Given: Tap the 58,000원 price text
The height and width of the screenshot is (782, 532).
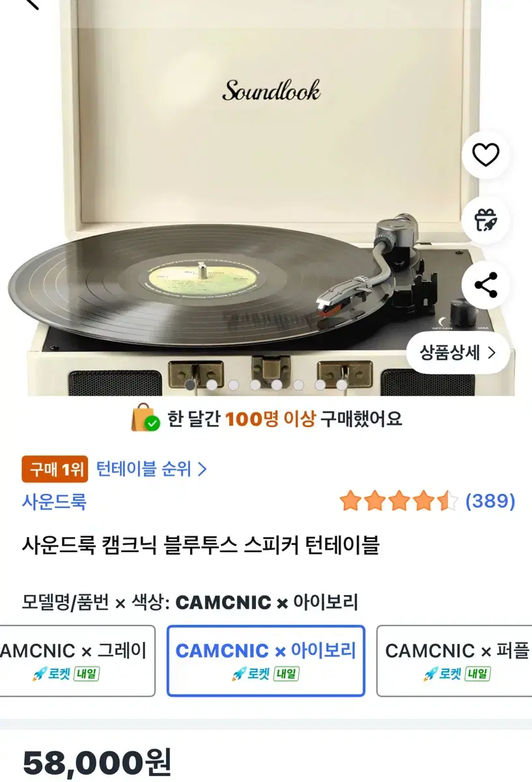Looking at the screenshot, I should click(97, 762).
